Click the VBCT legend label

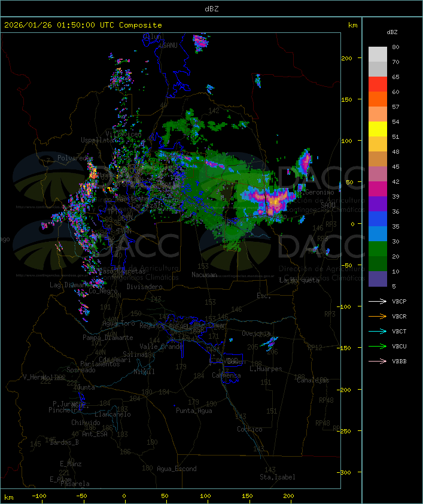click(399, 331)
